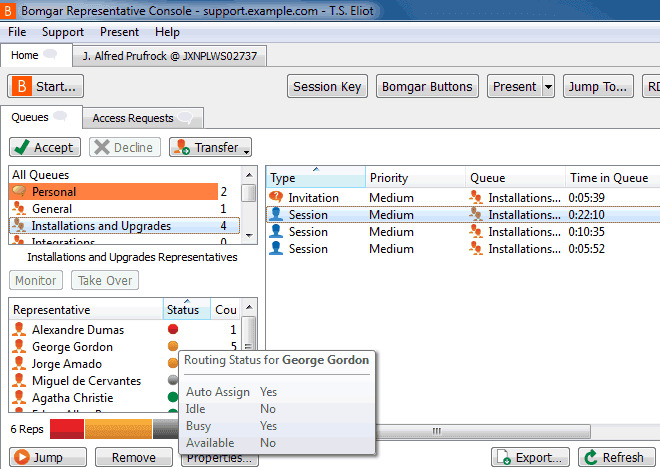Click Agatha Christie green status indicator
The image size is (660, 469).
[x=173, y=397]
